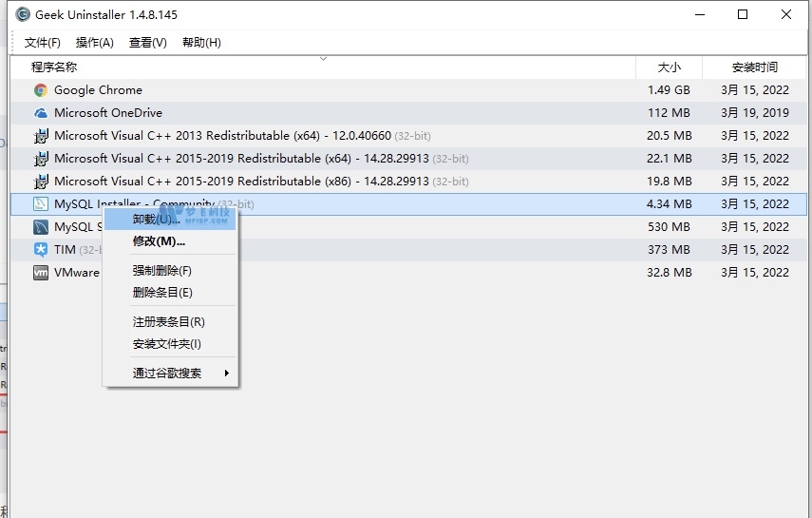This screenshot has height=518, width=812.
Task: Click the MySQL Installer Community icon
Action: click(41, 204)
